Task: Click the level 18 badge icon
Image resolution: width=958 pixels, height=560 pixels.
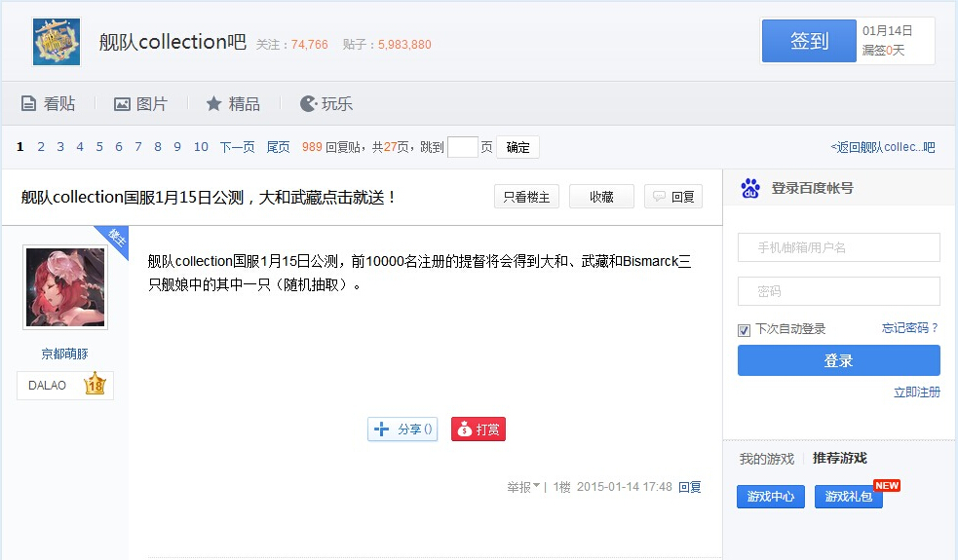Action: 95,385
